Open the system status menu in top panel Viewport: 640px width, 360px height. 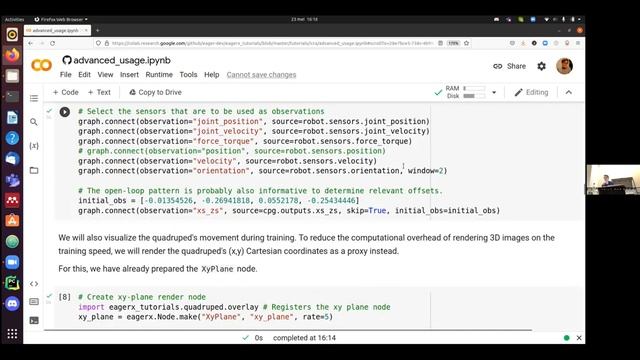[563, 19]
